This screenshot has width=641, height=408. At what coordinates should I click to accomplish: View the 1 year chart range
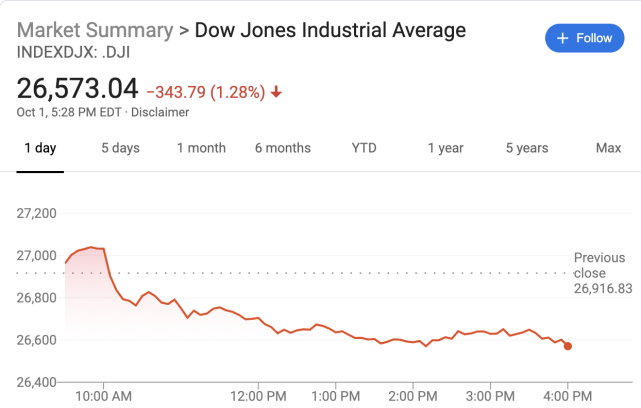[445, 148]
